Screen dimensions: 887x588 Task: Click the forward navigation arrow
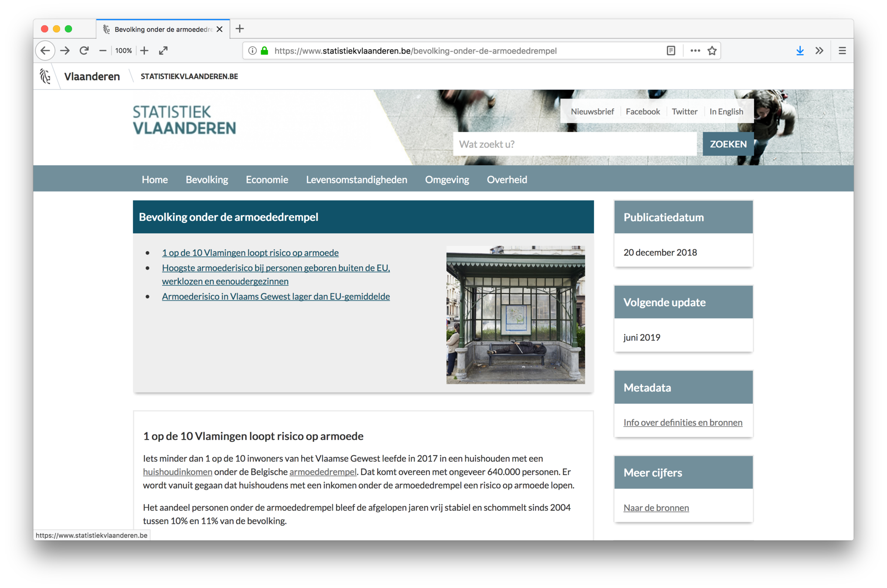click(x=65, y=51)
